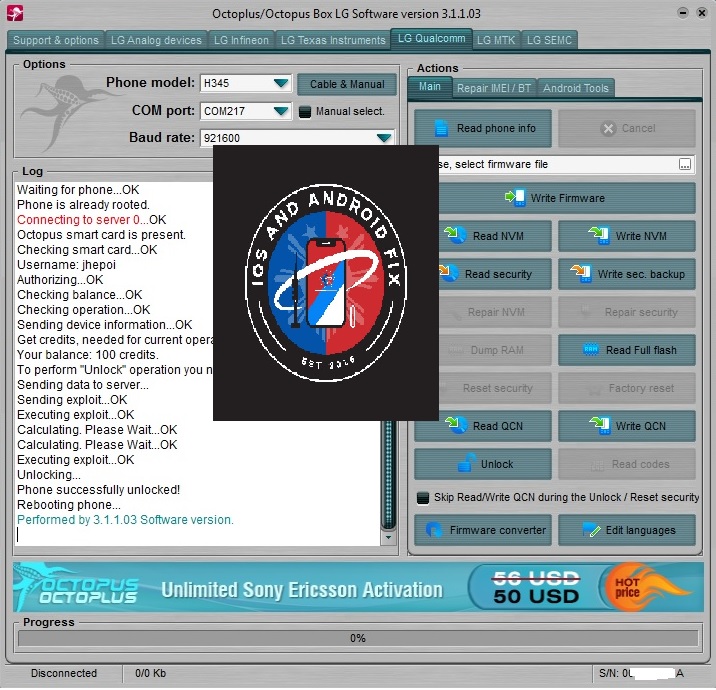Click the Write NVM icon
Screen dimensions: 716x690
click(x=599, y=235)
